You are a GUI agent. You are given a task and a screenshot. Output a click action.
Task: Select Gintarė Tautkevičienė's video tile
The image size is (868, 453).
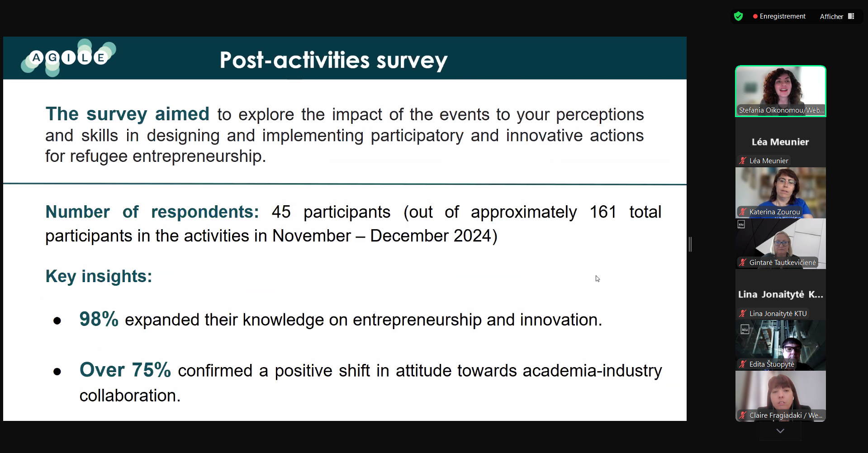[x=781, y=244]
